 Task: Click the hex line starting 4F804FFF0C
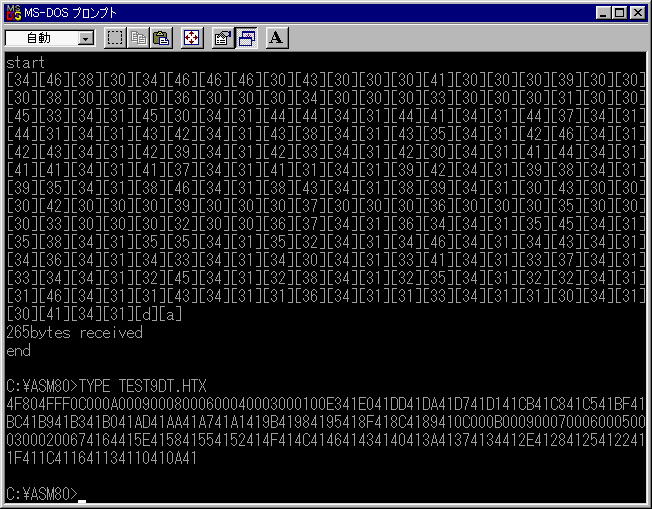[x=325, y=404]
